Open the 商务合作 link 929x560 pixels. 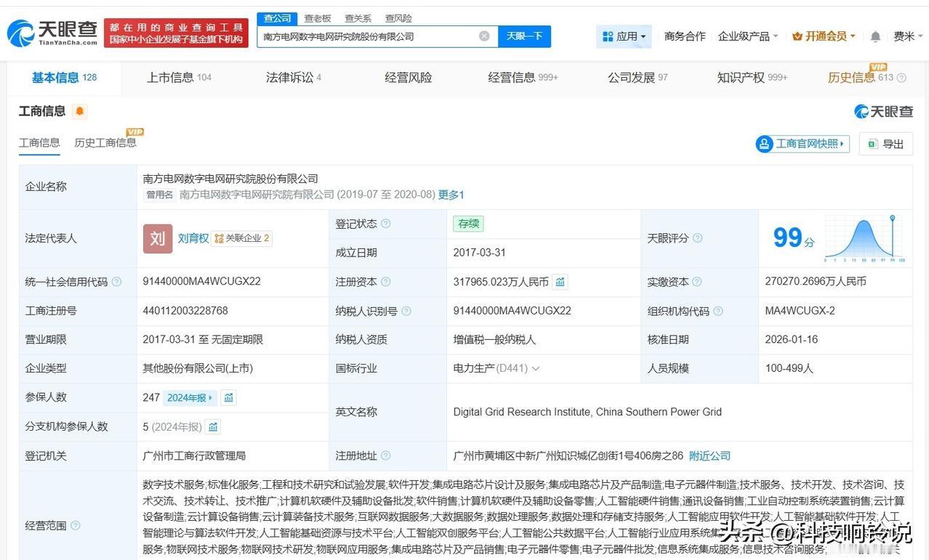point(685,36)
